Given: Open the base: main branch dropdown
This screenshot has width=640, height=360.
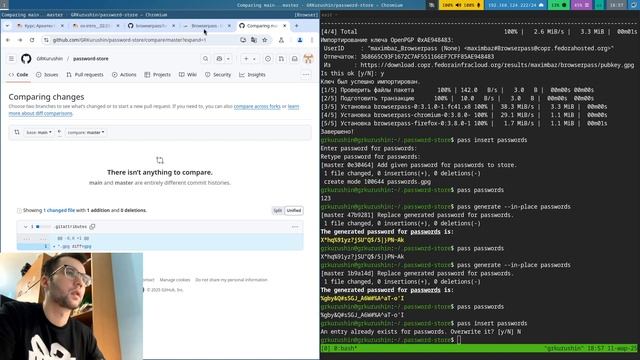Looking at the screenshot, I should 39,132.
